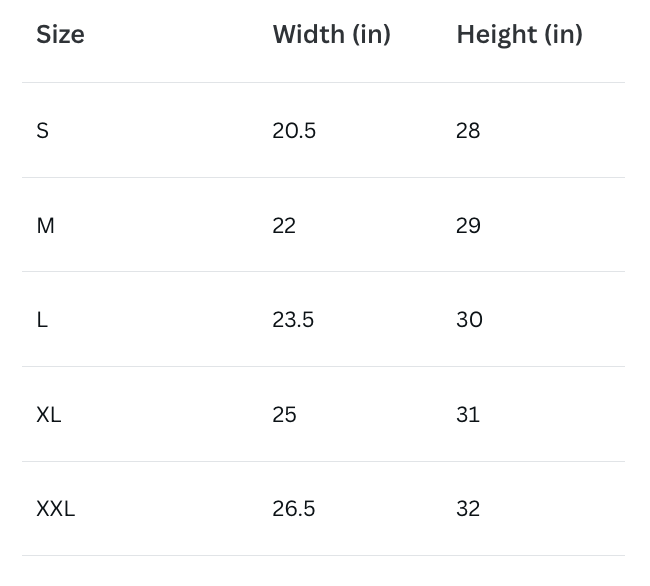Click the divider line below the header row

pyautogui.click(x=323, y=82)
